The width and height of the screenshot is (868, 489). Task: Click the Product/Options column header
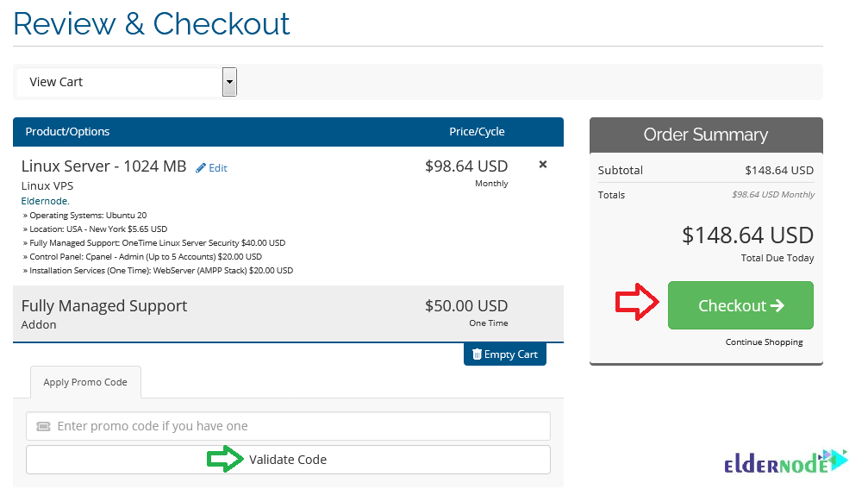click(67, 132)
